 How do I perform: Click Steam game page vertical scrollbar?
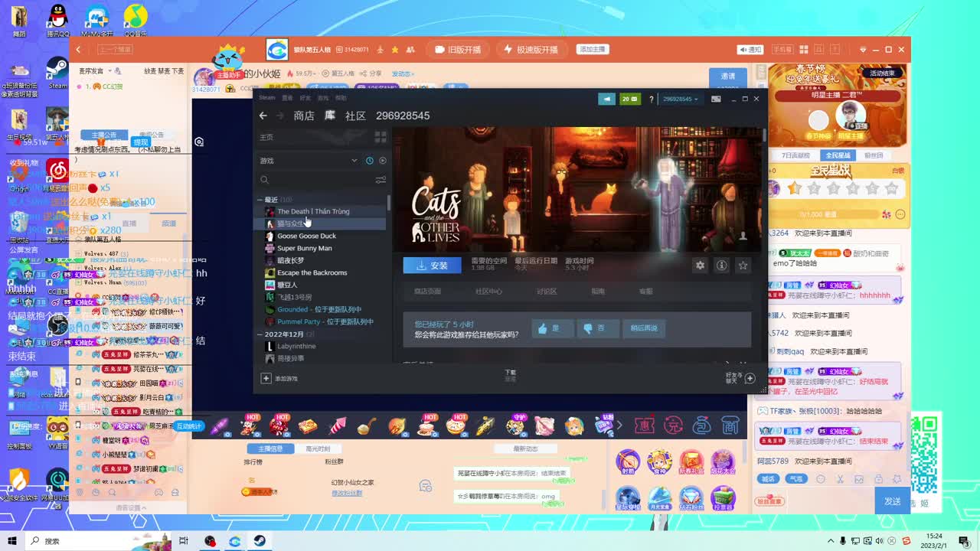[x=764, y=135]
